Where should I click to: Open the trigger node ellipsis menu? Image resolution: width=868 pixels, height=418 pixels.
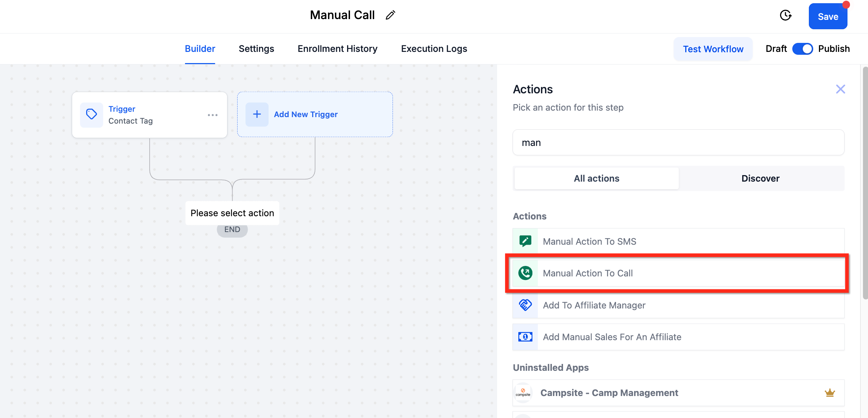tap(213, 115)
